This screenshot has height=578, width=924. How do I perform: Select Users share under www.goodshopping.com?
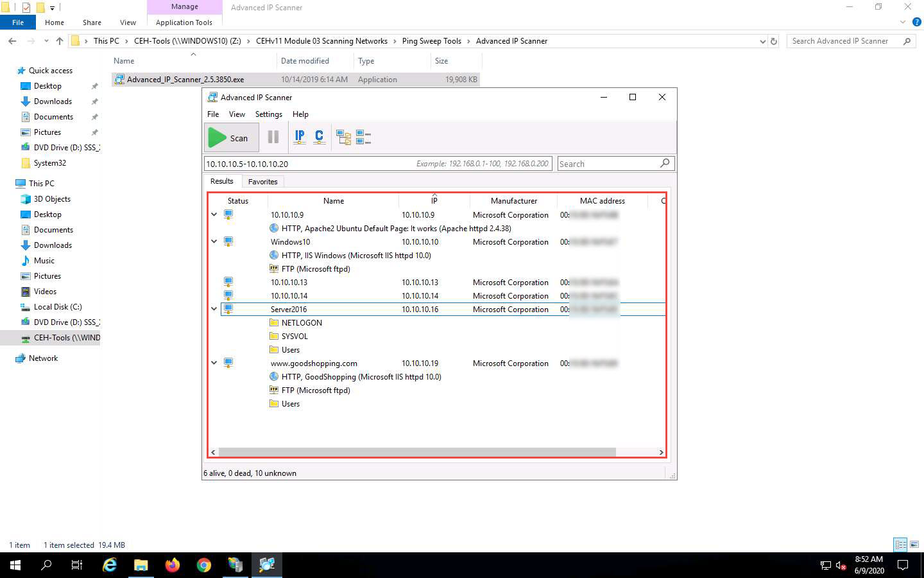click(291, 404)
